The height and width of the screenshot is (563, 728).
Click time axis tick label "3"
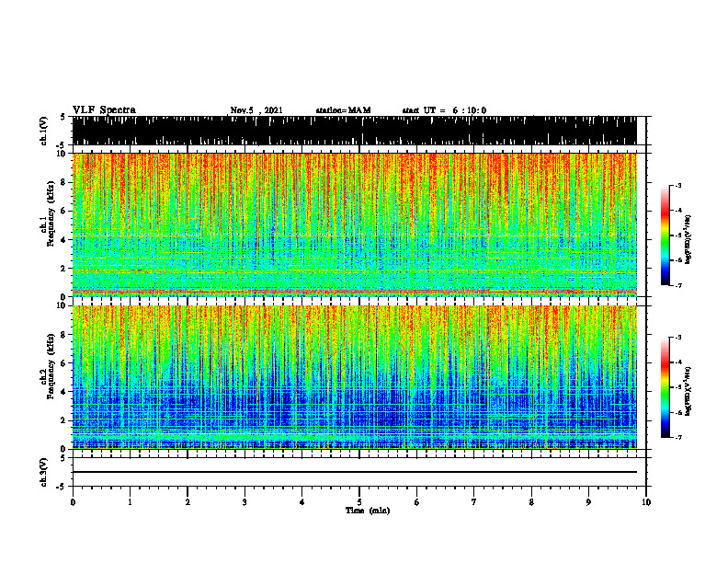click(245, 502)
